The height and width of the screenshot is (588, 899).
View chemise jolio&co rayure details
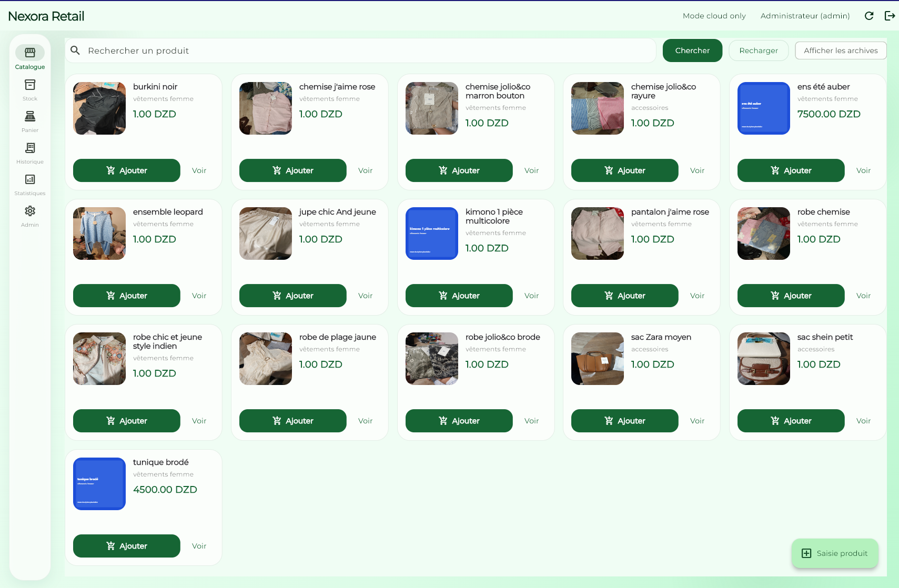point(698,170)
